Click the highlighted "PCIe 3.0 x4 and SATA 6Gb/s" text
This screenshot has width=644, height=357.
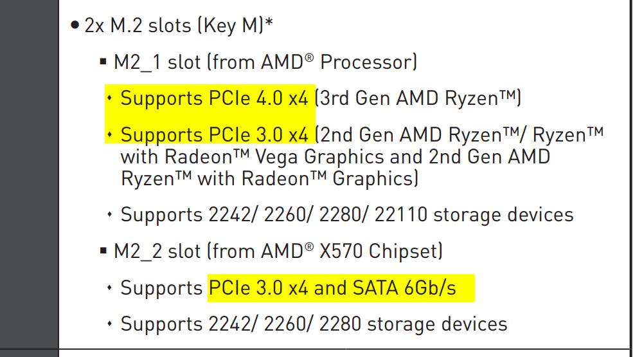click(332, 288)
